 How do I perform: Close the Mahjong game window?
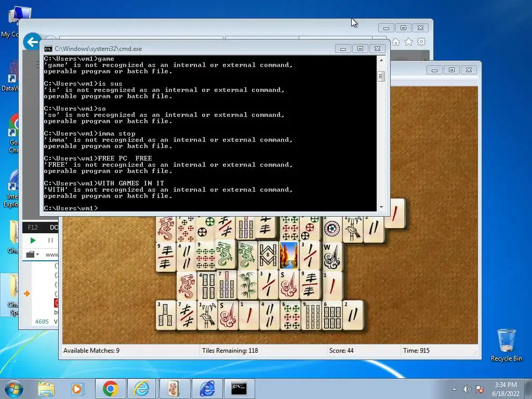coord(469,70)
